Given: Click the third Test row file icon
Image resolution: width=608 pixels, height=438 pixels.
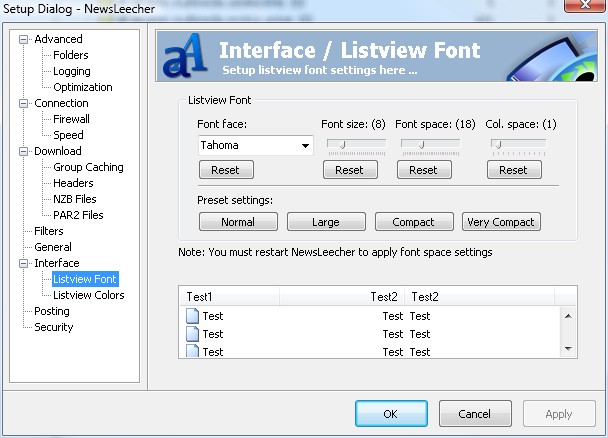Looking at the screenshot, I should pos(192,351).
